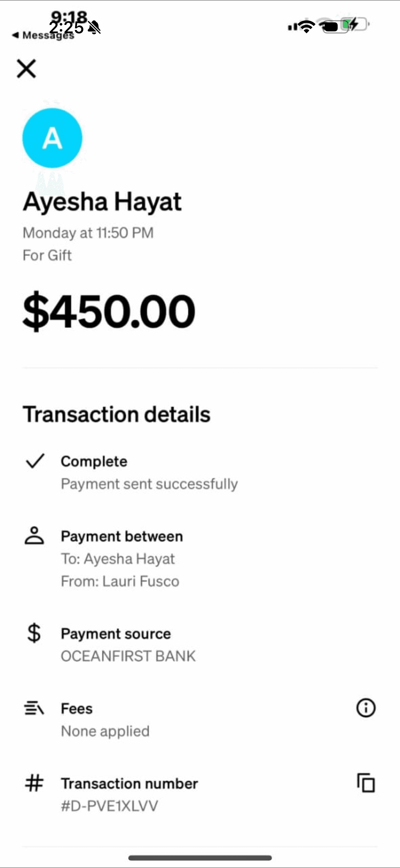The image size is (400, 868).
Task: Tap the Fees info circle icon
Action: click(x=366, y=708)
